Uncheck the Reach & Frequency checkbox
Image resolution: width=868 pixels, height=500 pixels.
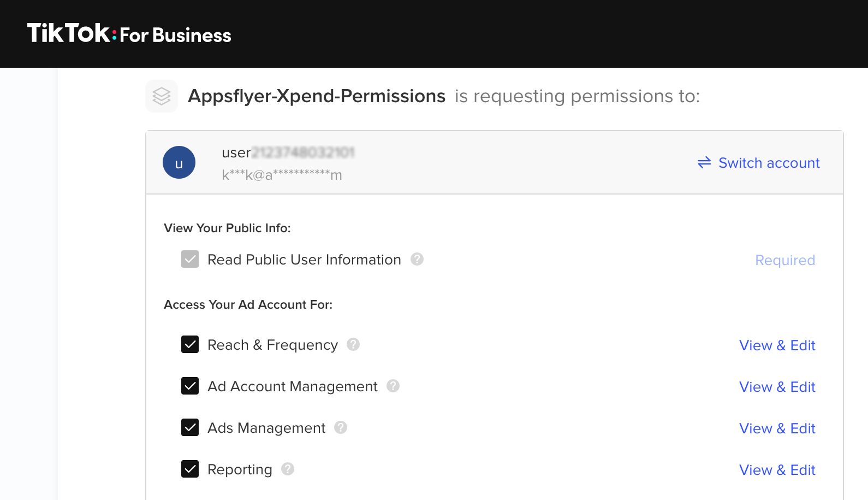[190, 344]
